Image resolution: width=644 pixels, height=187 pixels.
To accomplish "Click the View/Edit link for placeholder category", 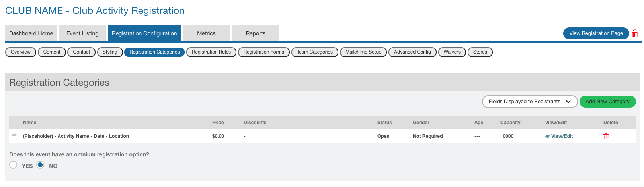I will (562, 136).
